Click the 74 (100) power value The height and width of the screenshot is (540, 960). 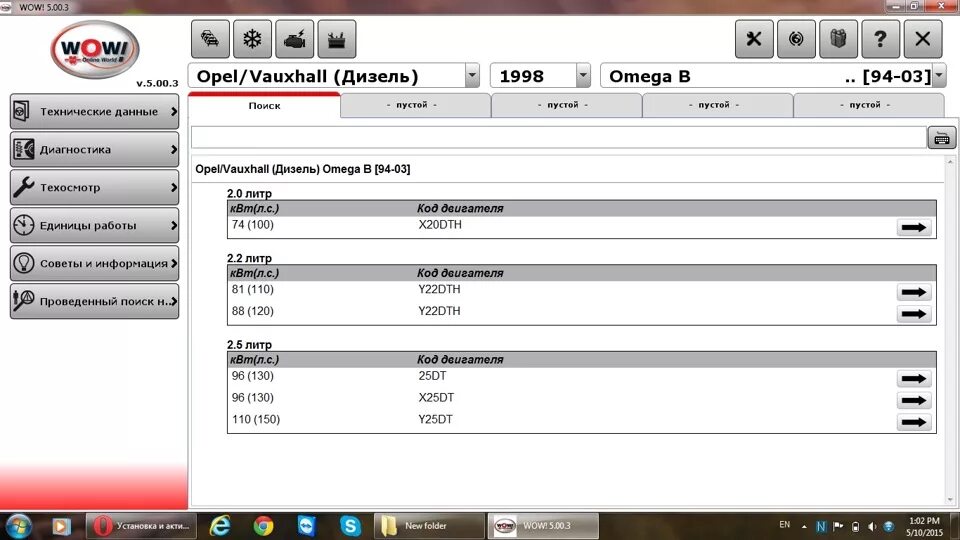pyautogui.click(x=253, y=225)
